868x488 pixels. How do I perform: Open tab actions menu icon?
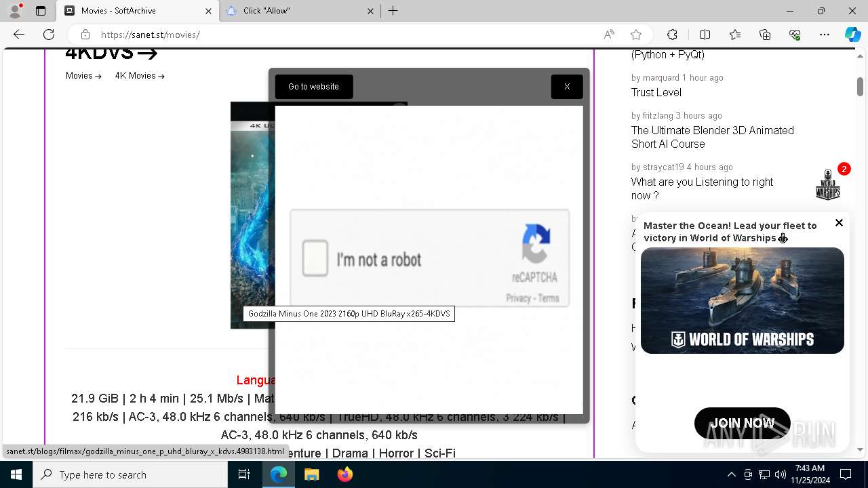[41, 11]
